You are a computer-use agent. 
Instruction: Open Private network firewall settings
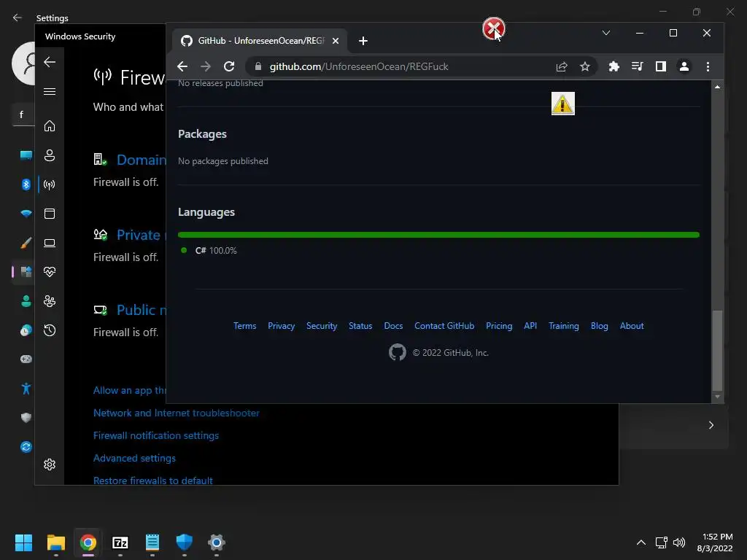pos(141,235)
